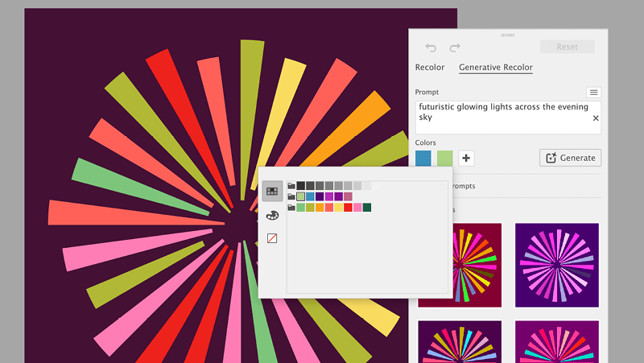Pick the orange swatch in third row
The width and height of the screenshot is (644, 363).
click(x=320, y=208)
